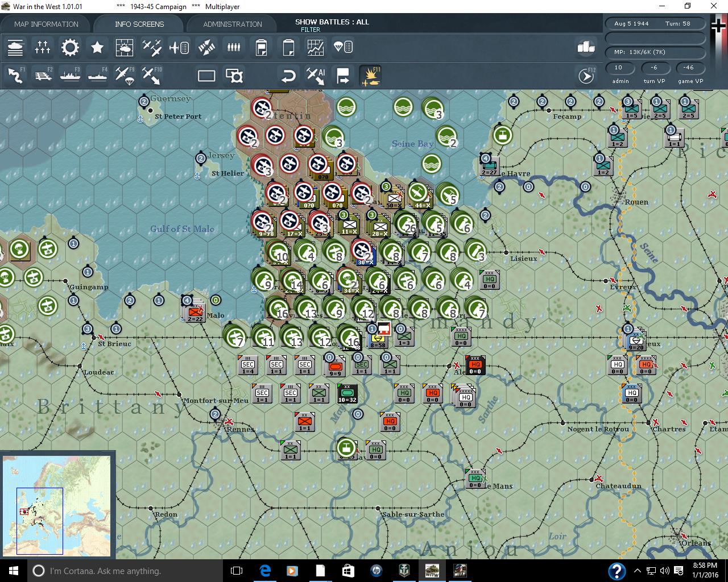Select the black panzer unit 10=32
The width and height of the screenshot is (728, 582).
point(347,393)
